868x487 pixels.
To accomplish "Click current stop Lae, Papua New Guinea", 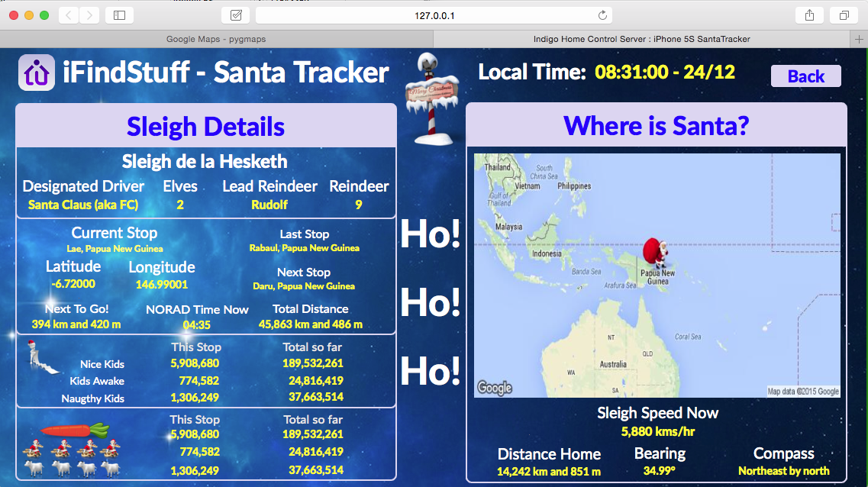I will pyautogui.click(x=115, y=249).
